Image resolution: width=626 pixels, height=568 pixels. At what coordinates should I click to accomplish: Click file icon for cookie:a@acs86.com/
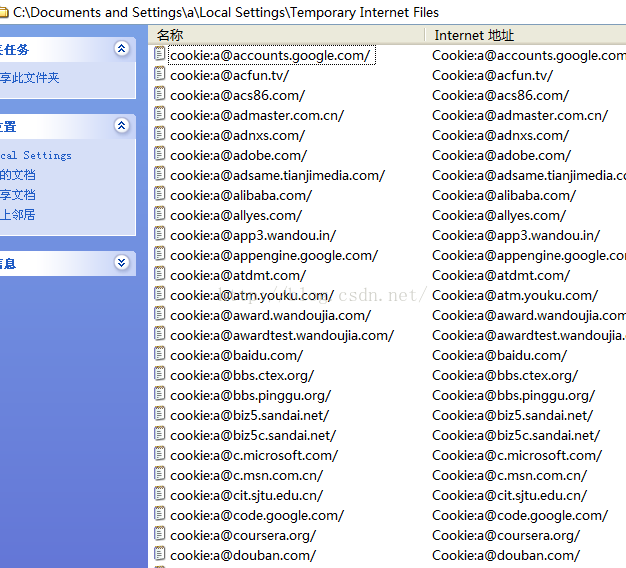point(160,93)
